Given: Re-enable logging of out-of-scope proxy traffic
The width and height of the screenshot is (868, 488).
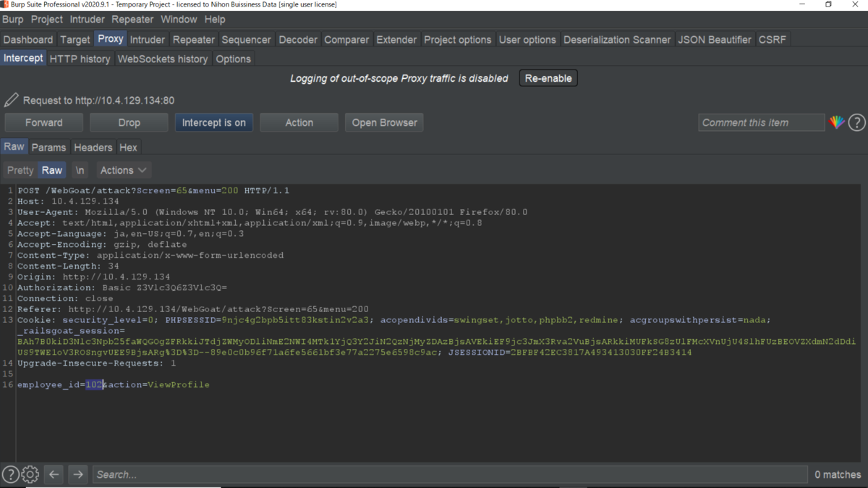Looking at the screenshot, I should tap(548, 78).
